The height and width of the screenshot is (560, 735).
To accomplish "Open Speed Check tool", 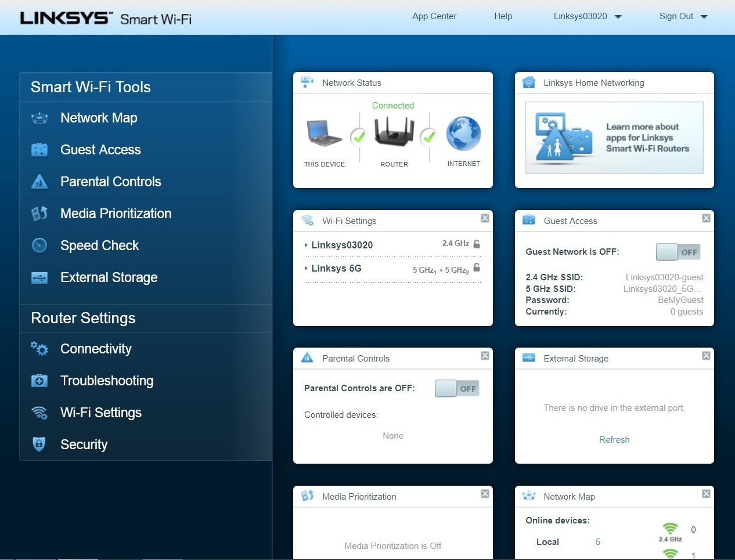I will click(x=99, y=245).
